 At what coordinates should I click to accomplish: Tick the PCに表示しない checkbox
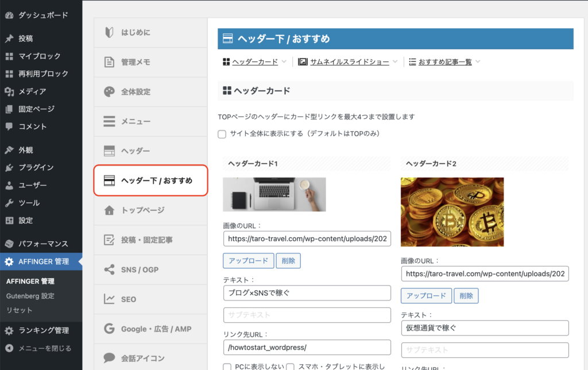pyautogui.click(x=227, y=367)
